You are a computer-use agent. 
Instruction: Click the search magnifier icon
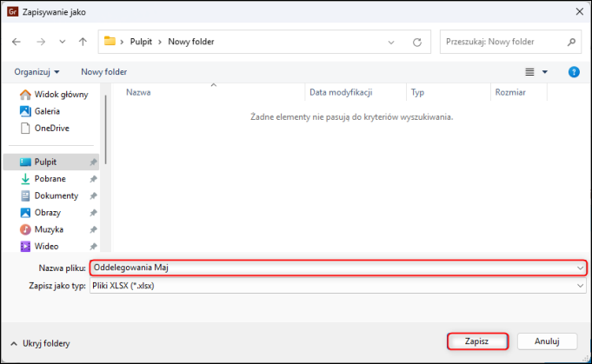(571, 41)
